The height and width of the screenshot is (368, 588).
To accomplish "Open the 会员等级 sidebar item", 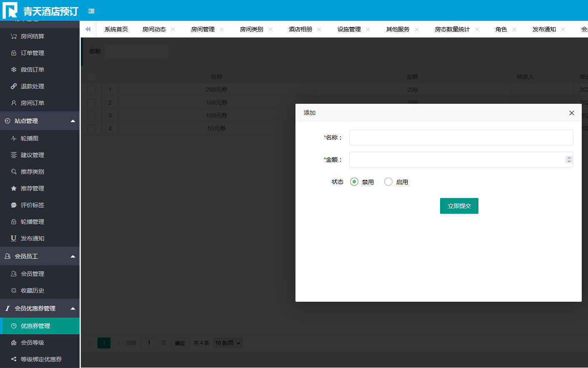I will 40,343.
